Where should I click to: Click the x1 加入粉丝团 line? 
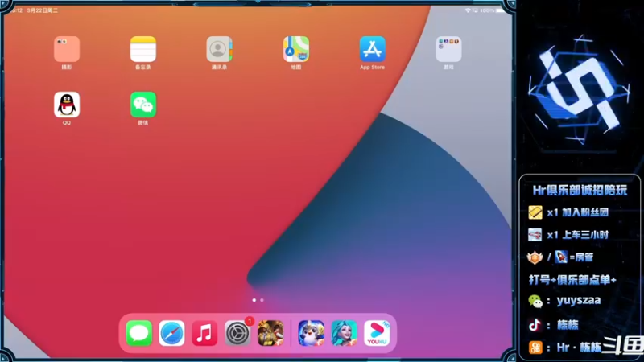click(577, 212)
